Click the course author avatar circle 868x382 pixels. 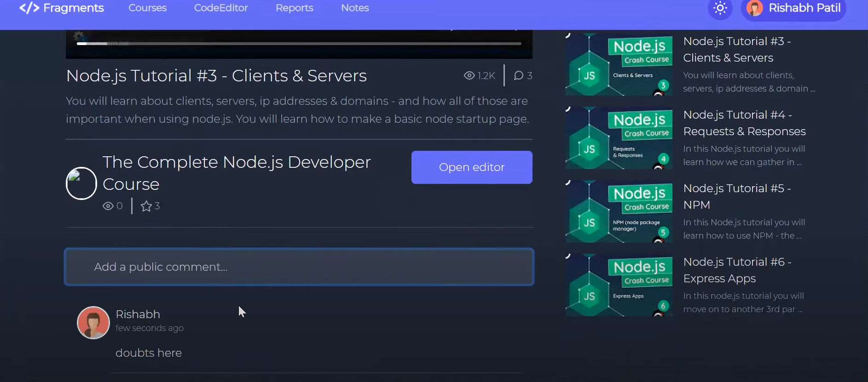point(81,183)
